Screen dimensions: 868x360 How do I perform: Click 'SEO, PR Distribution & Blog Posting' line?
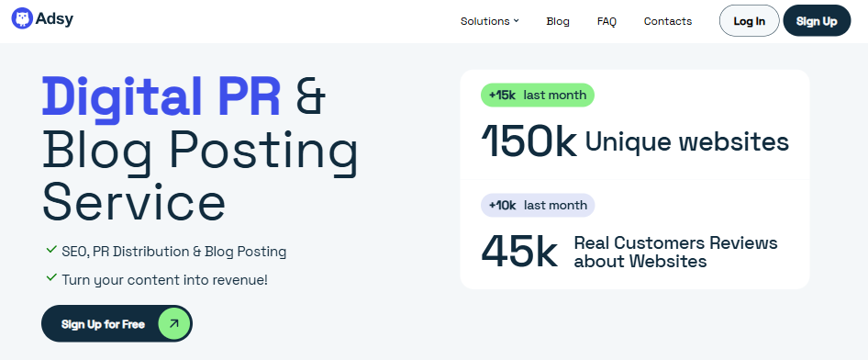point(173,252)
